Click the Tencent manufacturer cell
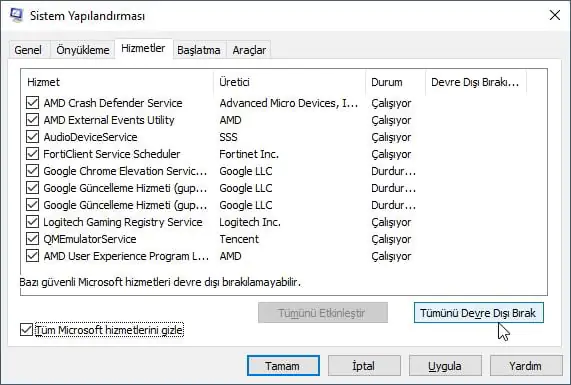Image resolution: width=571 pixels, height=385 pixels. click(239, 239)
